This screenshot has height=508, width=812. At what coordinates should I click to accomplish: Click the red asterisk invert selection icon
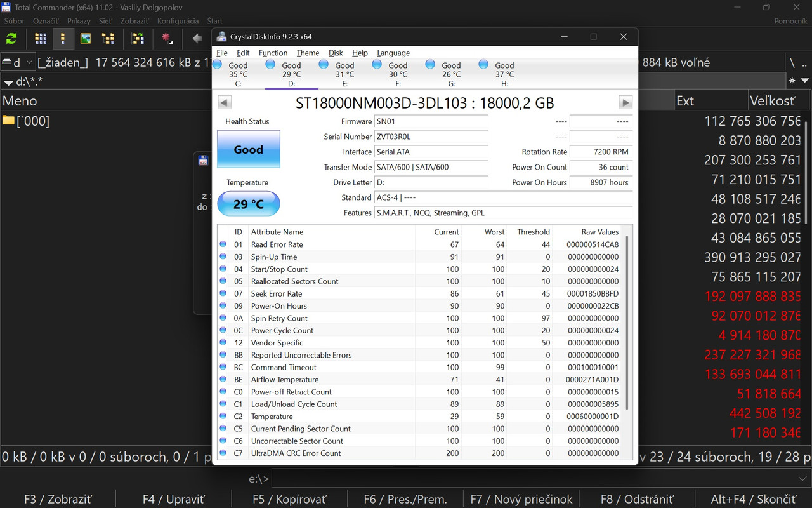click(167, 39)
